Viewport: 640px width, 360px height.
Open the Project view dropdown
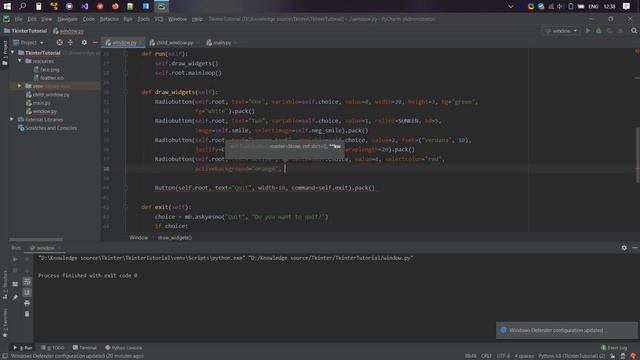[29, 42]
